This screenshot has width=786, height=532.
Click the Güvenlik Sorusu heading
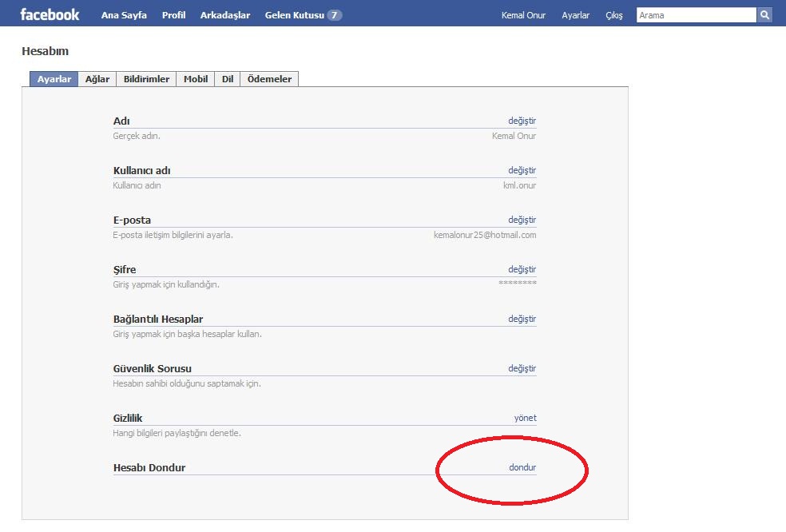pos(153,368)
